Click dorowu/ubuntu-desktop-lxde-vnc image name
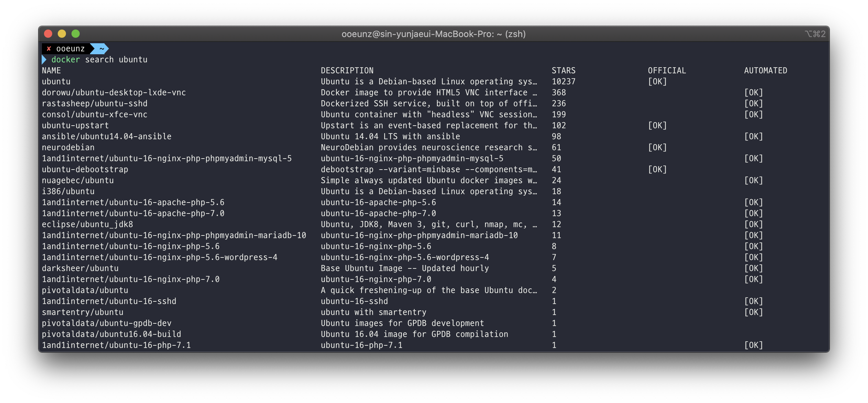This screenshot has width=868, height=403. coord(114,93)
